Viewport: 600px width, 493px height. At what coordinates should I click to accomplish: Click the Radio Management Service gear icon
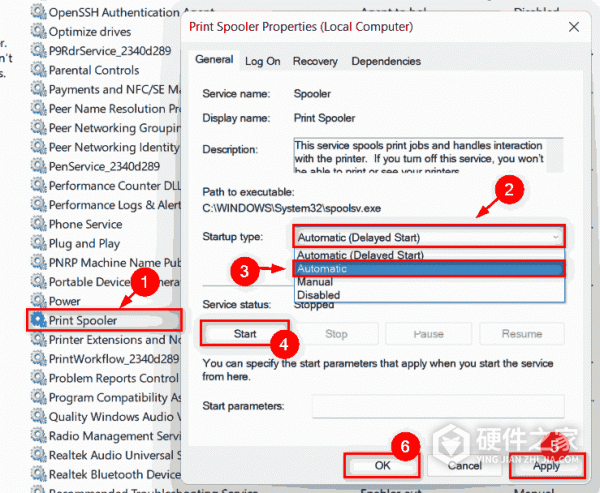pyautogui.click(x=39, y=435)
